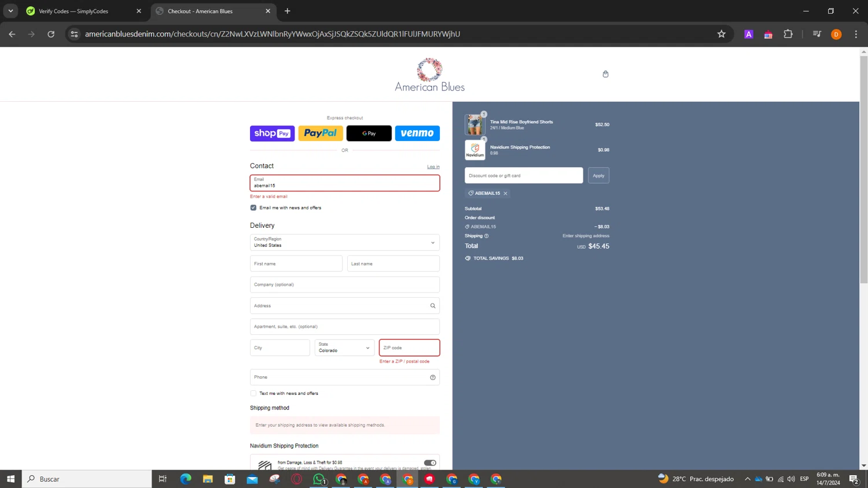Viewport: 868px width, 488px height.
Task: Focus the First name field
Action: click(x=296, y=264)
